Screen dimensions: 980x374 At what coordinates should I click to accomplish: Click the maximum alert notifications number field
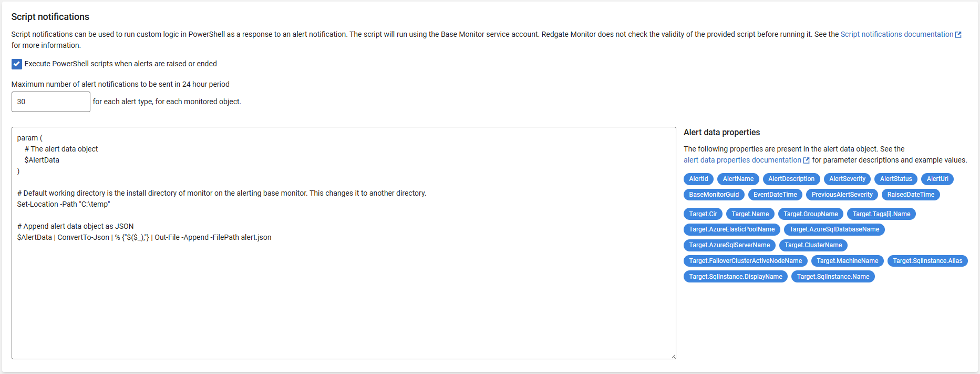(50, 102)
